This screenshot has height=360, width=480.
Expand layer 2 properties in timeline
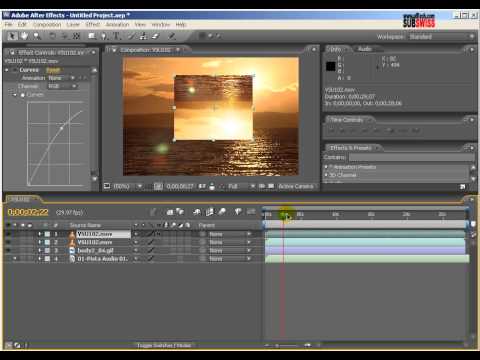[x=40, y=242]
